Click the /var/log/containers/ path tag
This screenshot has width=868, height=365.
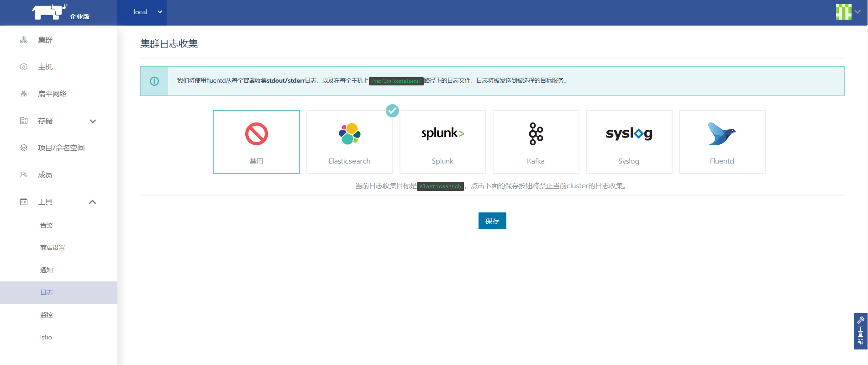(396, 81)
